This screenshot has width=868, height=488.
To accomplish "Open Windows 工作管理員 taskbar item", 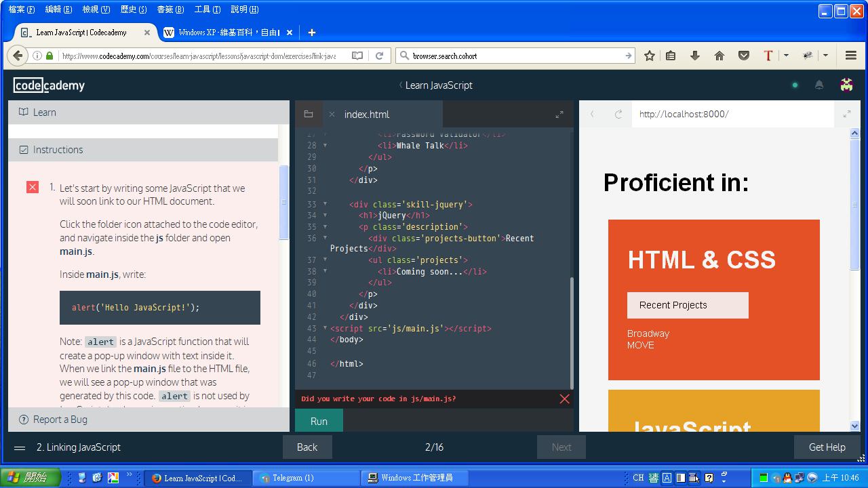I will coord(414,478).
